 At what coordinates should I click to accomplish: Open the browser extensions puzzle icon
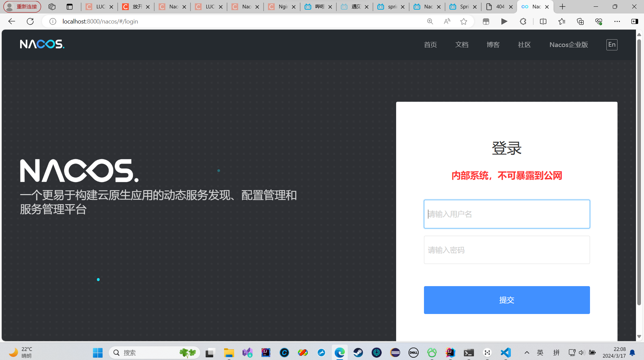(x=523, y=21)
